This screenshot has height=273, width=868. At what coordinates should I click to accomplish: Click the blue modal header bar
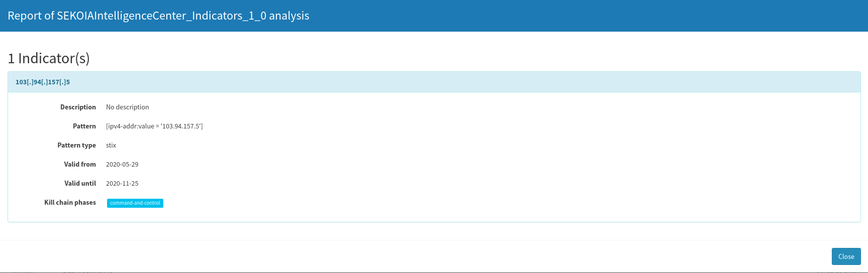434,16
